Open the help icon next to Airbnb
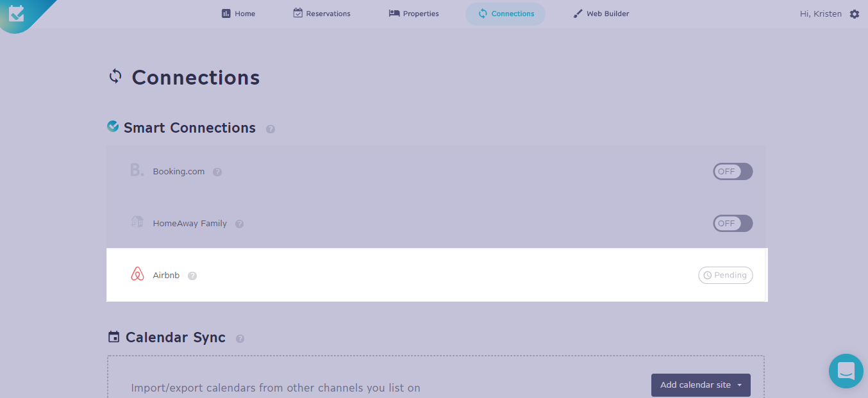 (192, 276)
